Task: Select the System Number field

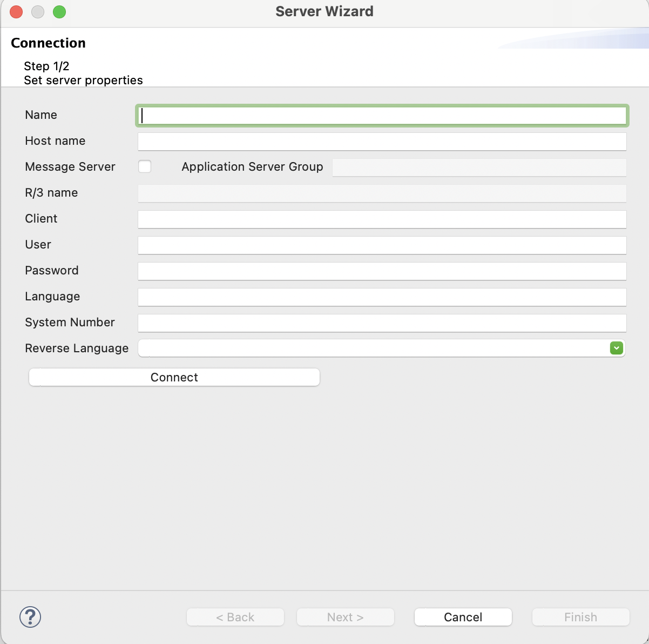Action: tap(382, 323)
